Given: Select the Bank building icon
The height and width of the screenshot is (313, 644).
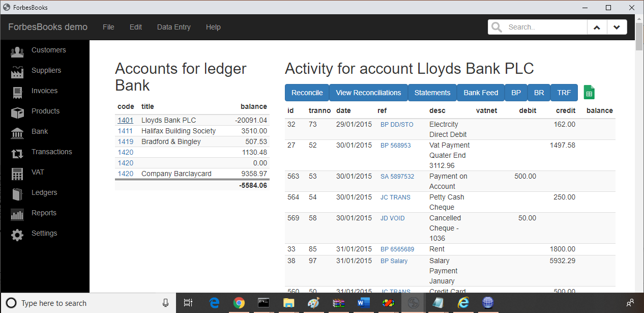Looking at the screenshot, I should pyautogui.click(x=17, y=133).
